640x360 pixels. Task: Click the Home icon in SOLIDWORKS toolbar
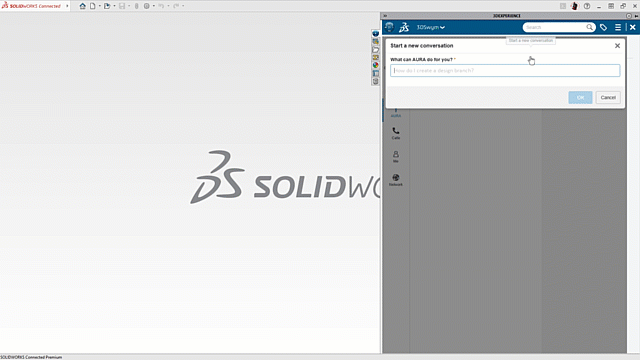82,6
